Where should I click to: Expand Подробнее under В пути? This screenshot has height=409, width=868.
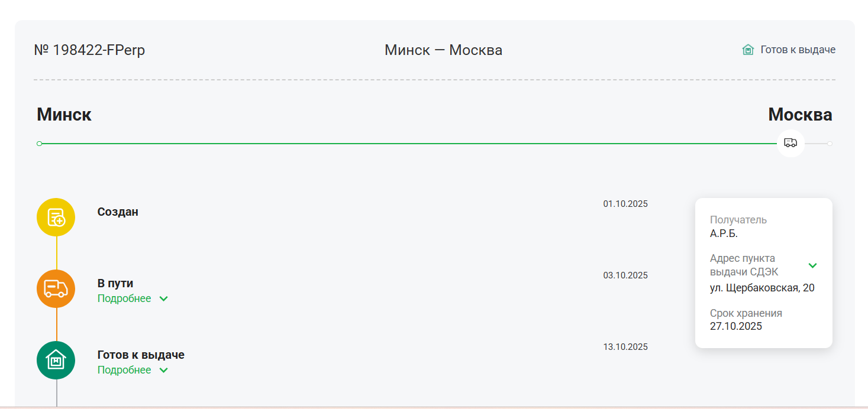click(133, 298)
